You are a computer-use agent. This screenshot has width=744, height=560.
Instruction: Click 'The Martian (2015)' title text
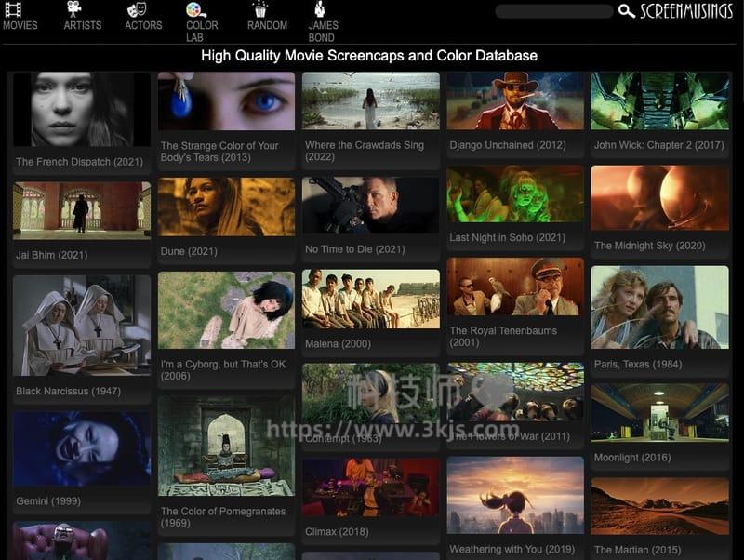click(x=637, y=550)
